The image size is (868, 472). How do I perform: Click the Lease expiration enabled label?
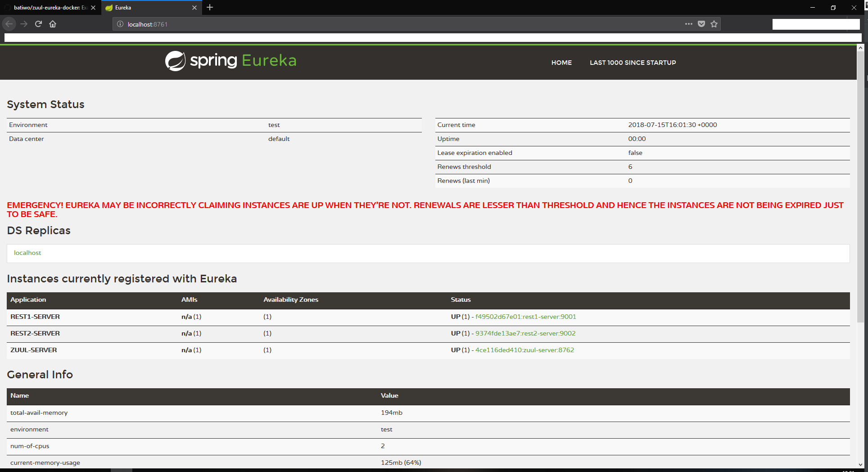[475, 153]
